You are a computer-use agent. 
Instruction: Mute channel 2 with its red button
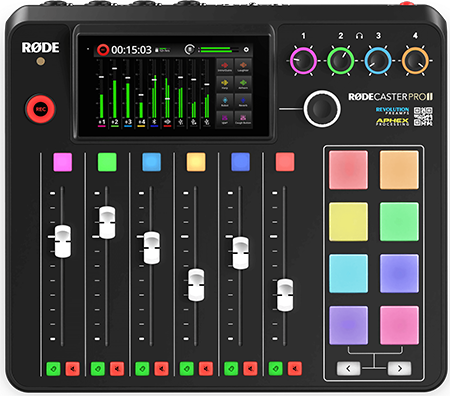[117, 369]
